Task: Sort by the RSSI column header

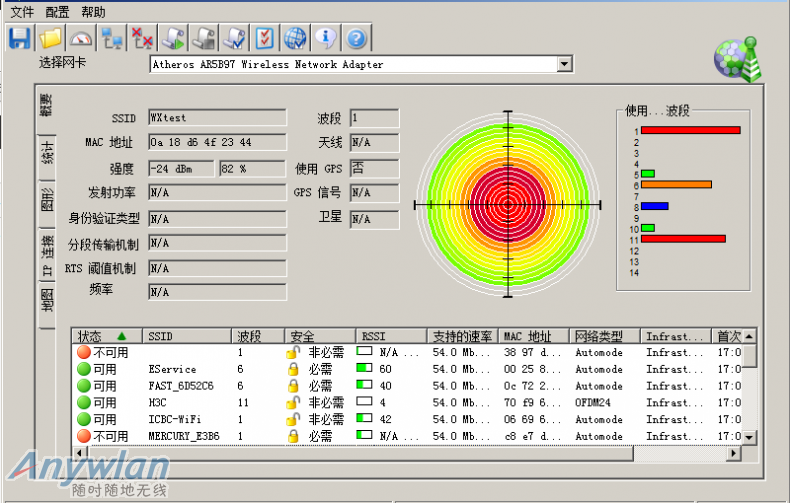Action: point(391,336)
